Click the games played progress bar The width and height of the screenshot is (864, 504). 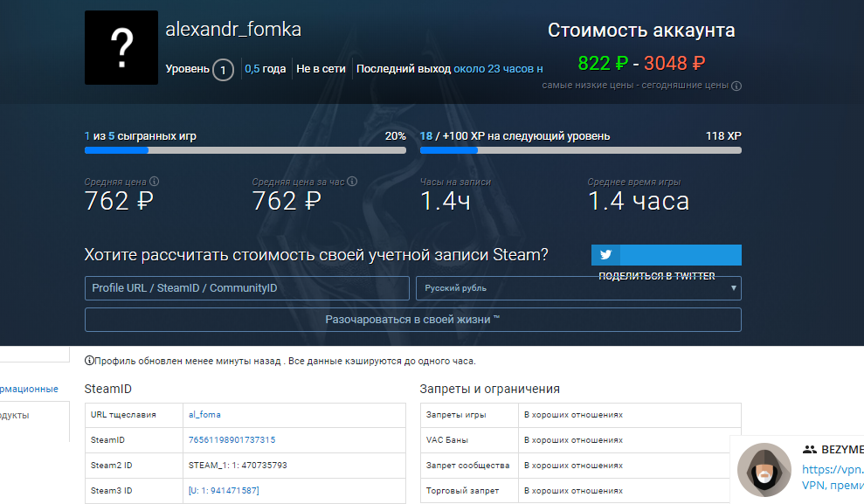pyautogui.click(x=245, y=150)
